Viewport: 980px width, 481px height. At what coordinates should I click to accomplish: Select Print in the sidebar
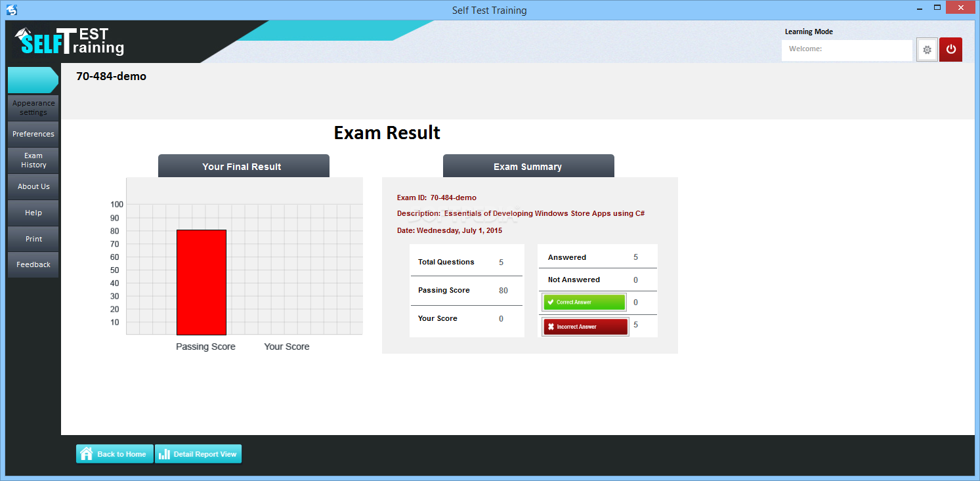click(33, 239)
